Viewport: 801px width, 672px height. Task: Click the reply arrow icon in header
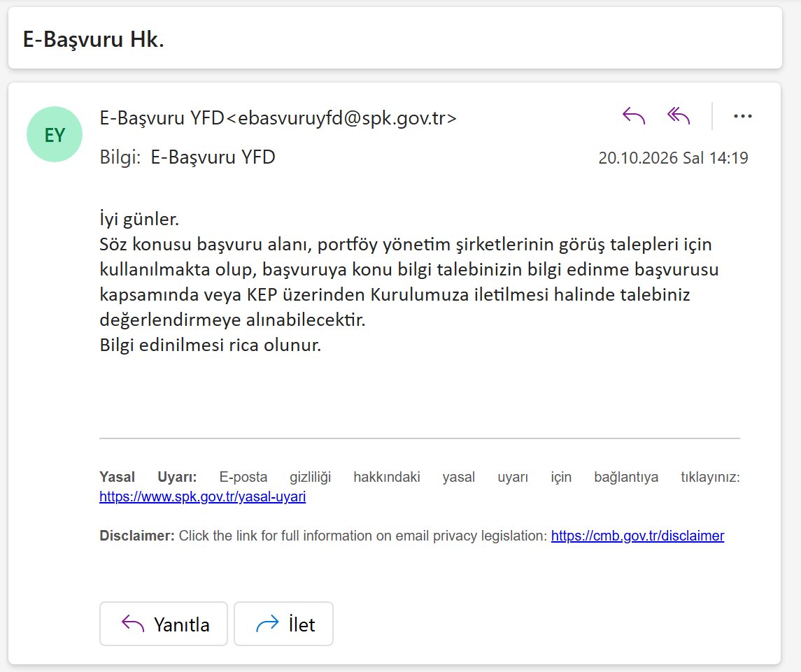633,116
